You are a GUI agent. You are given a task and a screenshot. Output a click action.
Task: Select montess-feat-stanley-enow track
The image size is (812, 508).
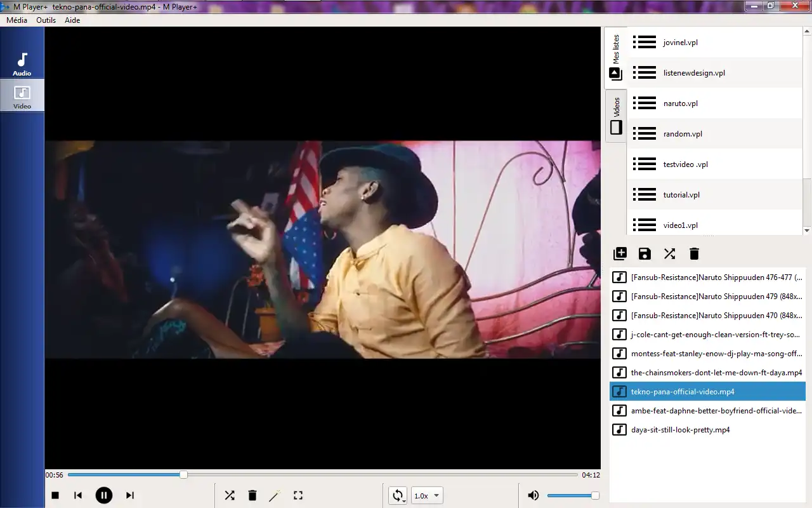(707, 354)
